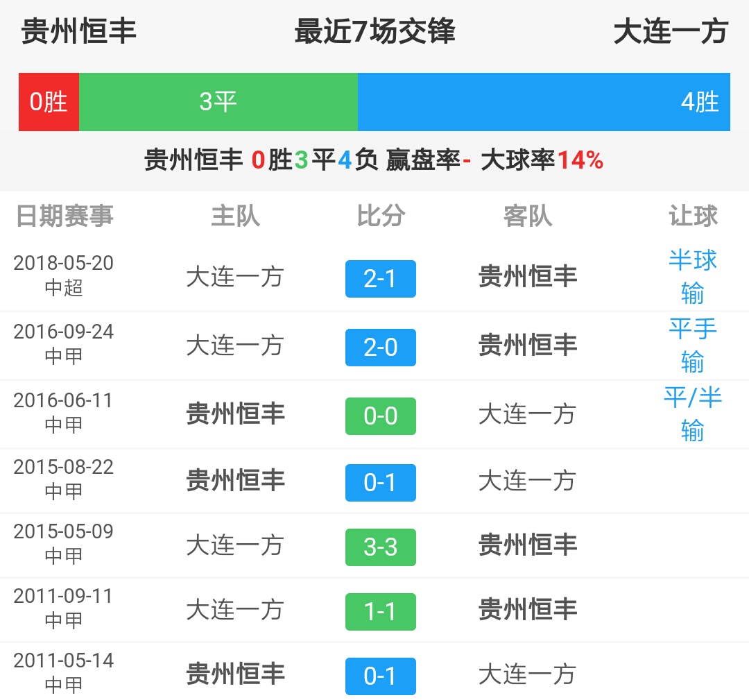Open the 半球输 handicap result link
The height and width of the screenshot is (700, 749).
(x=694, y=278)
